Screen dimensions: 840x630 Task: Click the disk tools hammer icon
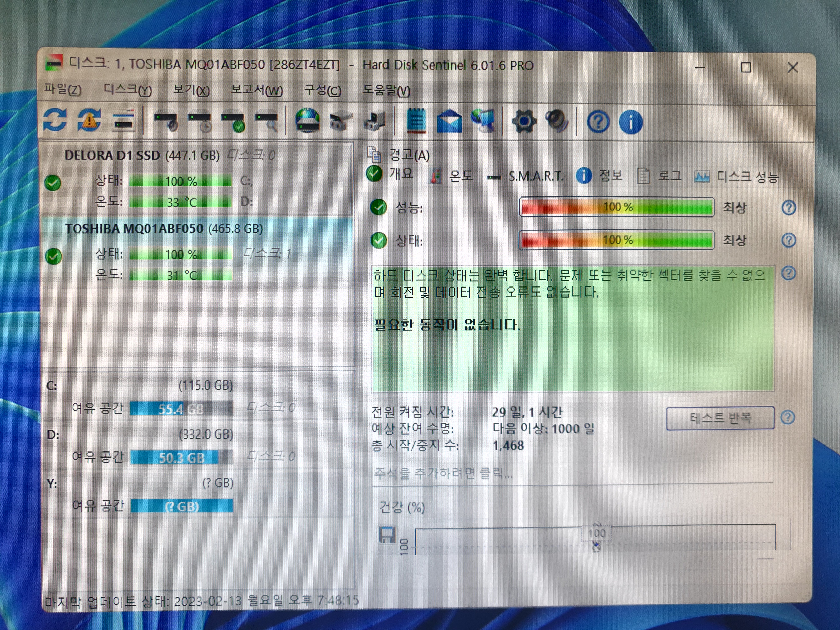341,122
